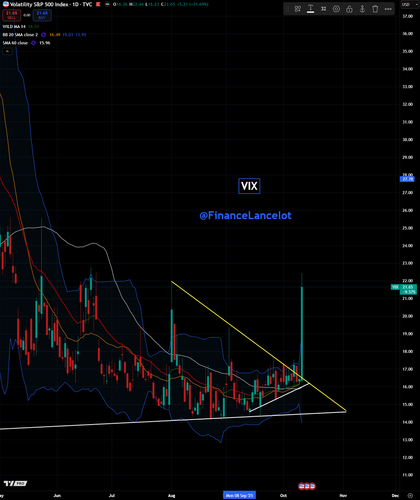This screenshot has height=500, width=420.
Task: Open drawing templates icon in floating toolbar
Action: 298,9
